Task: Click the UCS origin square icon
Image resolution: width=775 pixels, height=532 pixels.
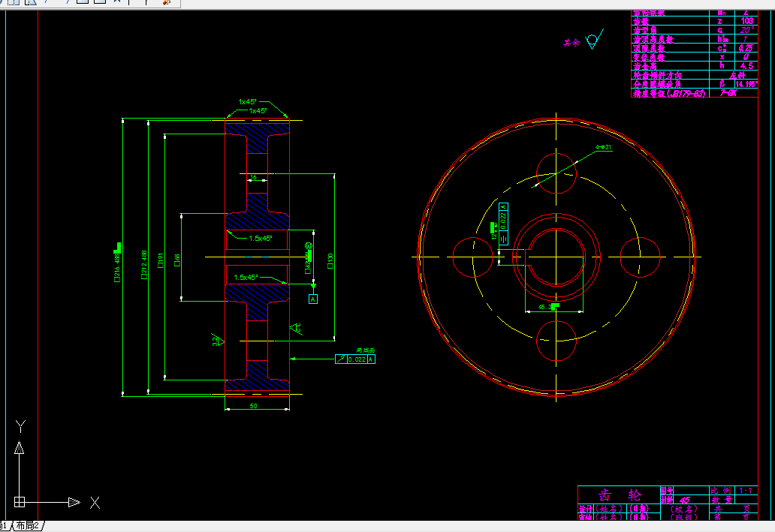Action: [x=20, y=502]
